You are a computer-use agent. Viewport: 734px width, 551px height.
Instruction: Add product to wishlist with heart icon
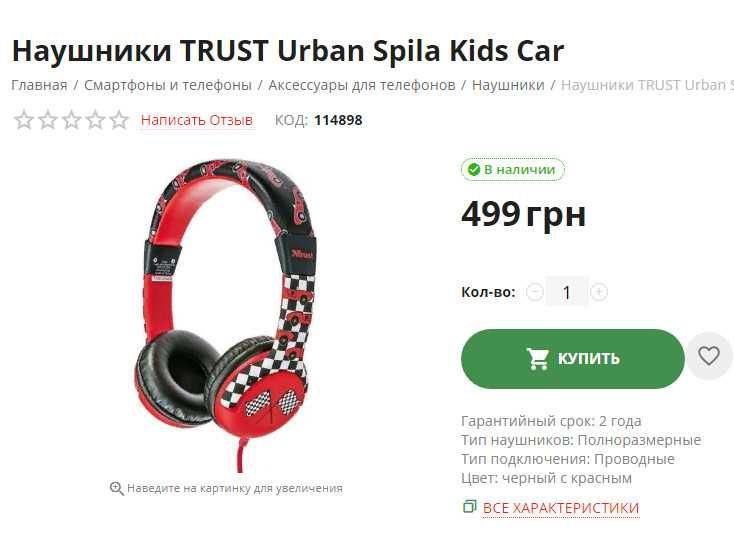click(709, 356)
